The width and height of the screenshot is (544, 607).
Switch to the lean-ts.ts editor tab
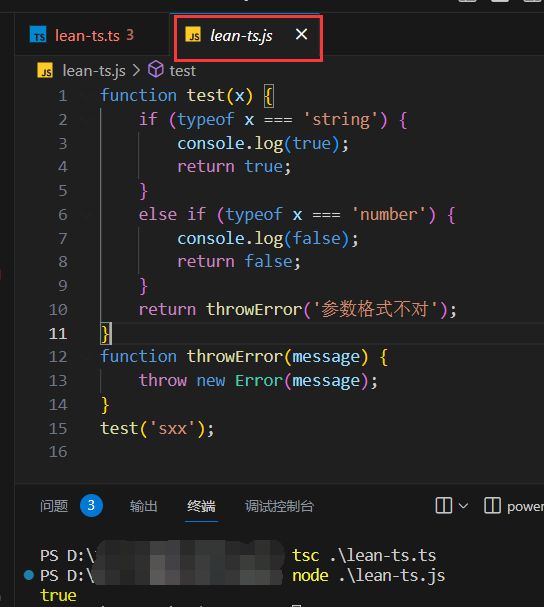tap(92, 36)
